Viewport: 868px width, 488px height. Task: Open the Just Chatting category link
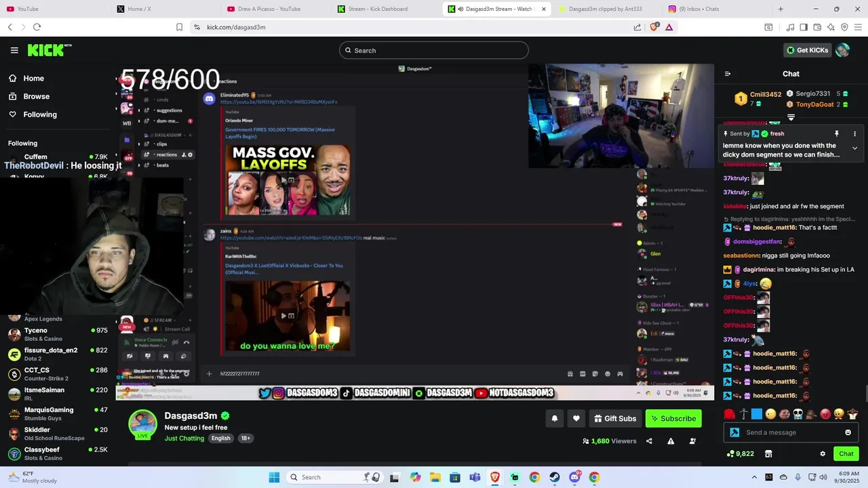coord(184,438)
